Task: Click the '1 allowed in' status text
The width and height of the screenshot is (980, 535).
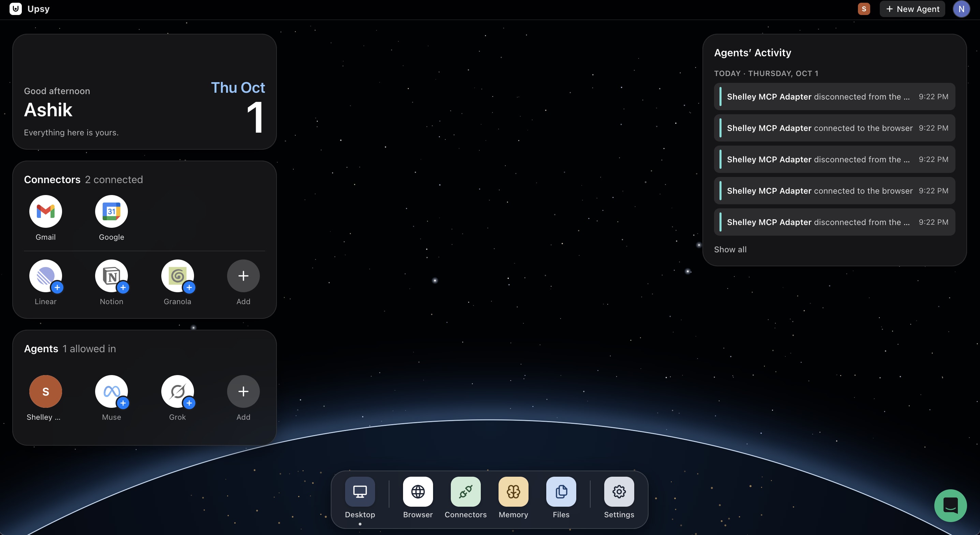Action: point(89,348)
